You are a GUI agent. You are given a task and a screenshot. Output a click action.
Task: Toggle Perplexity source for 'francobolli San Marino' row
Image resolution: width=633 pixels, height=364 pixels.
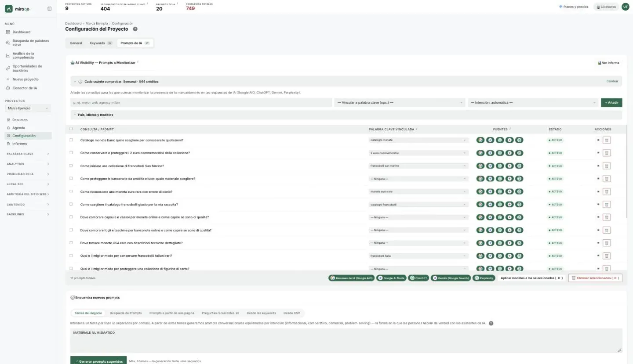[x=519, y=166]
